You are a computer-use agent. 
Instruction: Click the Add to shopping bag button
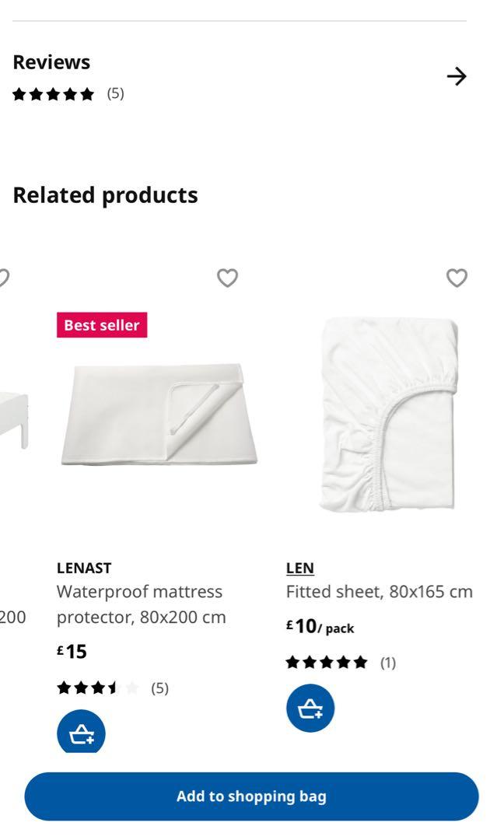pos(252,796)
